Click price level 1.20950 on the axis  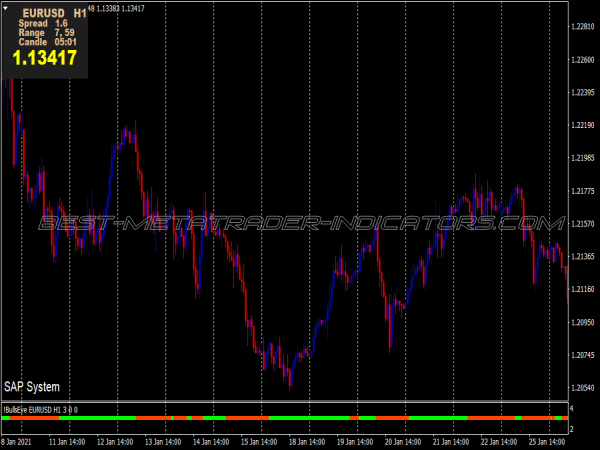583,322
